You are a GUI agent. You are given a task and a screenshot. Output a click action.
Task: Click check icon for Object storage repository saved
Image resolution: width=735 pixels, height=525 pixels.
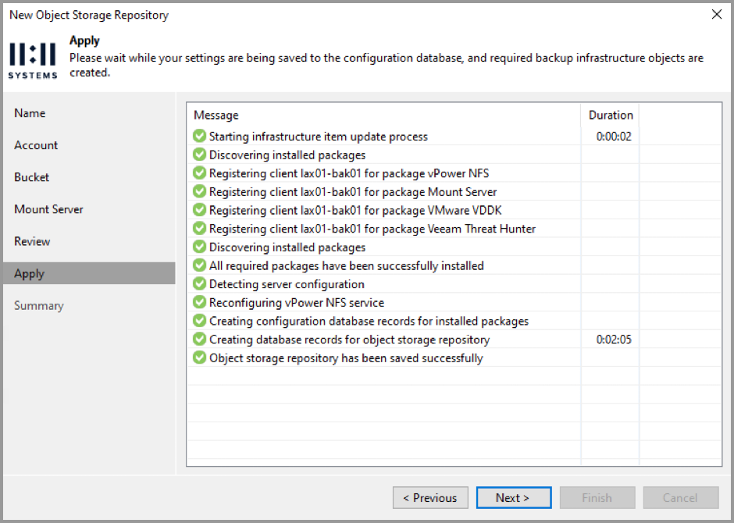point(200,358)
